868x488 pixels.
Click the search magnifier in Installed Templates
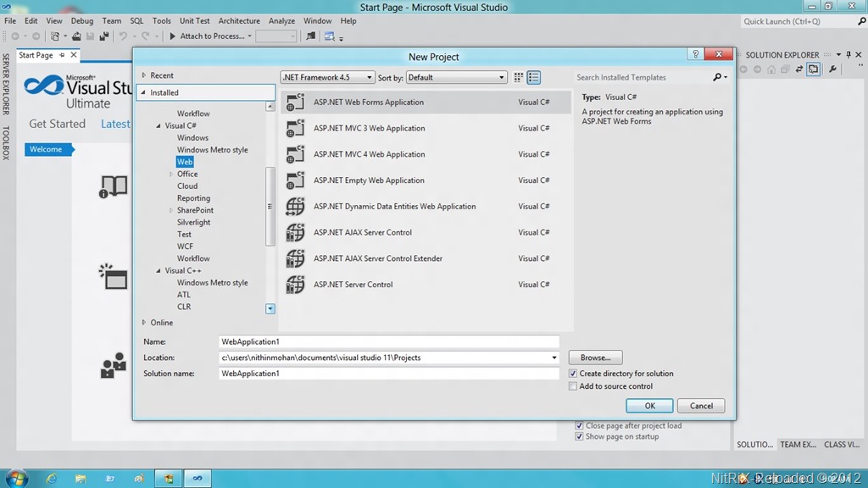click(717, 77)
